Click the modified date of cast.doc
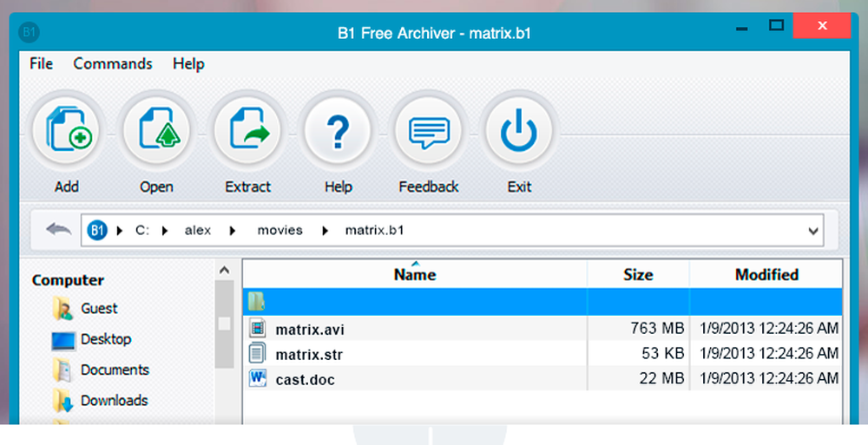Image resolution: width=868 pixels, height=445 pixels. tap(769, 378)
